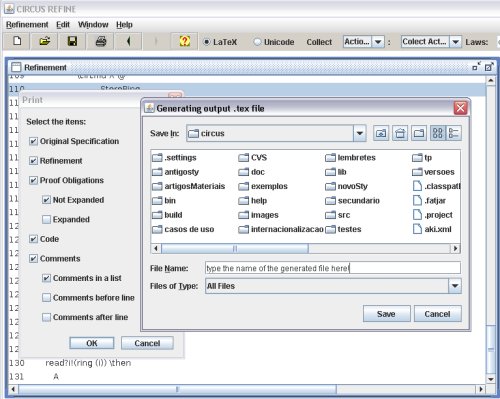Click the Save floppy disk toolbar icon
Screen dimensions: 500x399
[72, 41]
